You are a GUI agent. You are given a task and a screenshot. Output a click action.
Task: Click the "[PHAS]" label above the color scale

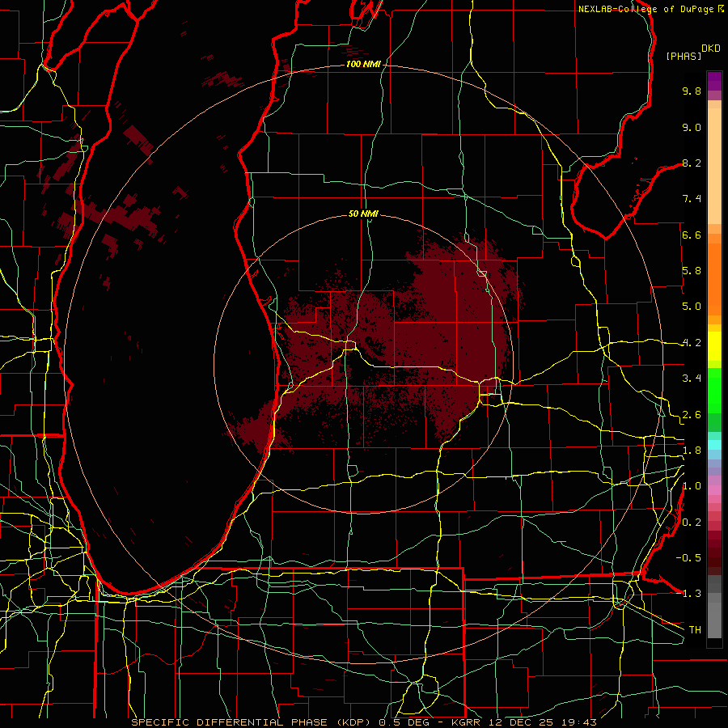[684, 56]
